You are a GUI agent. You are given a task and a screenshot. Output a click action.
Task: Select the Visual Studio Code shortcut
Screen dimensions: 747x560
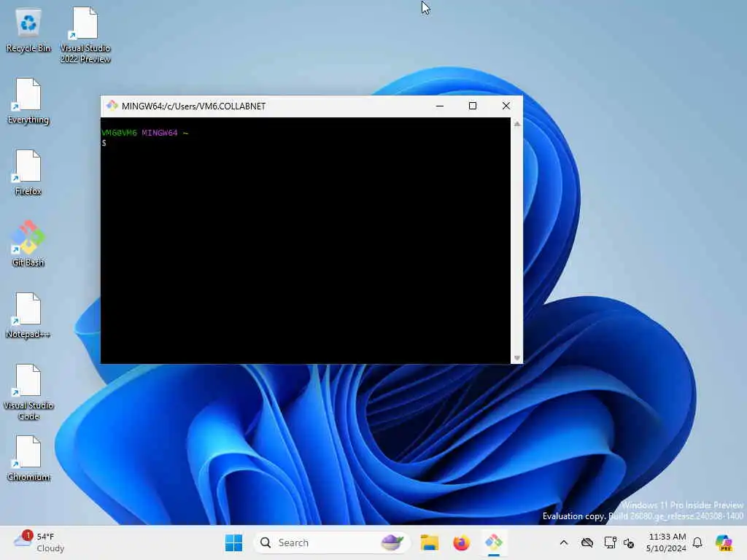pos(28,392)
